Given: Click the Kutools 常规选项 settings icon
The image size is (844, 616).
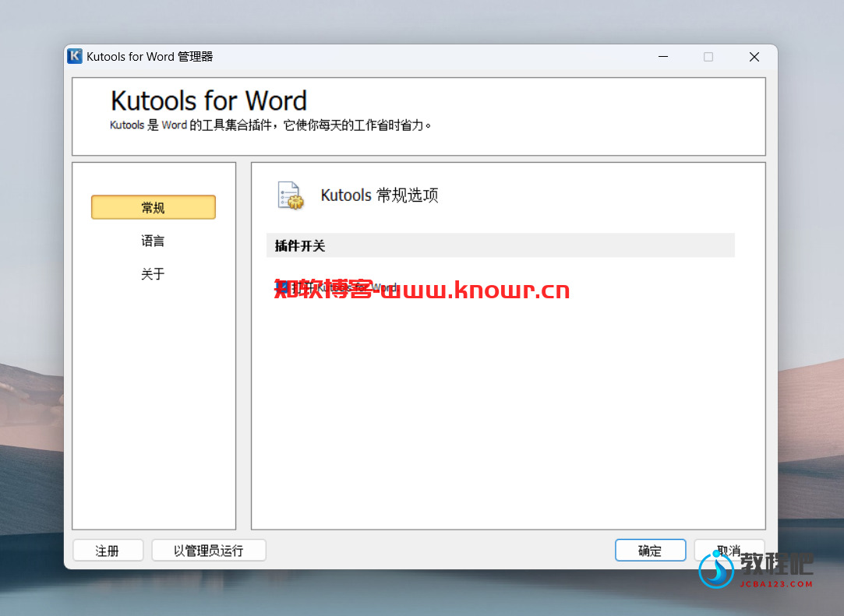Looking at the screenshot, I should click(x=290, y=195).
